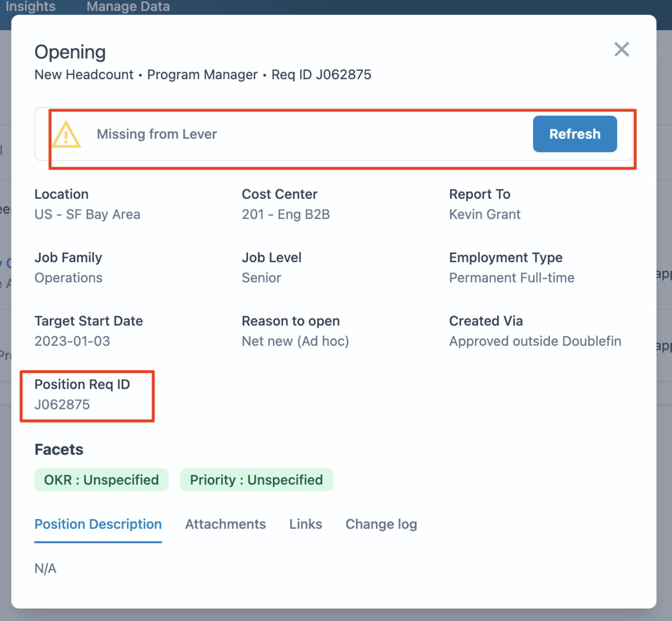Switch to the Attachments tab

(225, 524)
